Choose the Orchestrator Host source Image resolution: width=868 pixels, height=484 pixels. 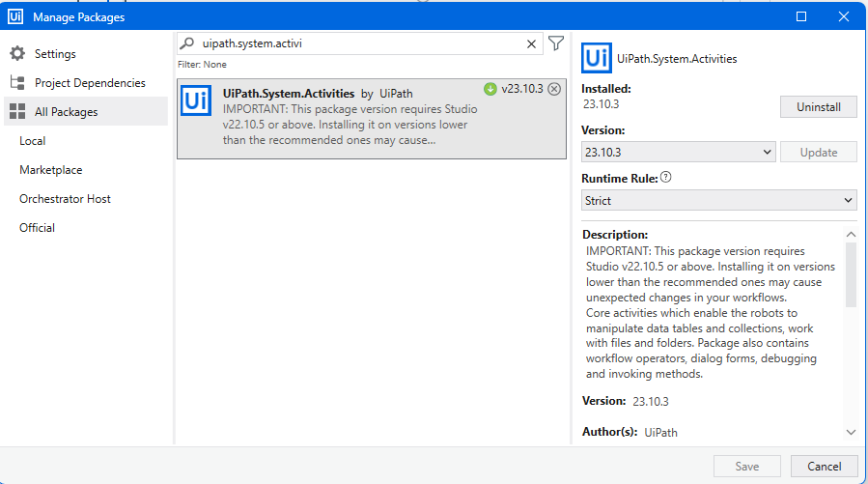pyautogui.click(x=65, y=199)
